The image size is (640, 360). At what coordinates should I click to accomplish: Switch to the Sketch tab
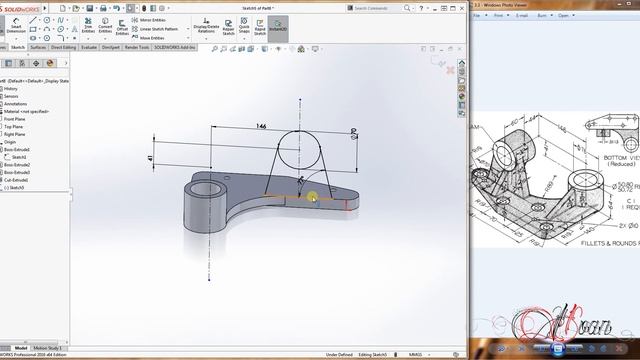(x=18, y=47)
